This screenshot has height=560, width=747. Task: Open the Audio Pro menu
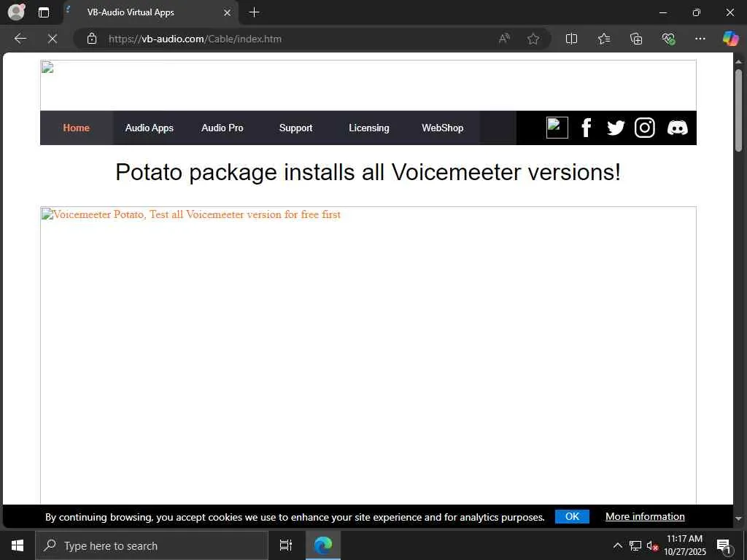222,128
